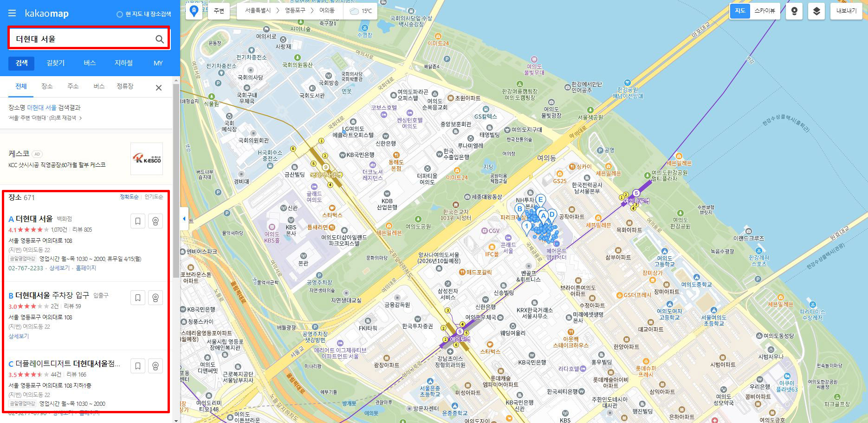Open the 주변 nearby button
The width and height of the screenshot is (868, 423).
(219, 11)
